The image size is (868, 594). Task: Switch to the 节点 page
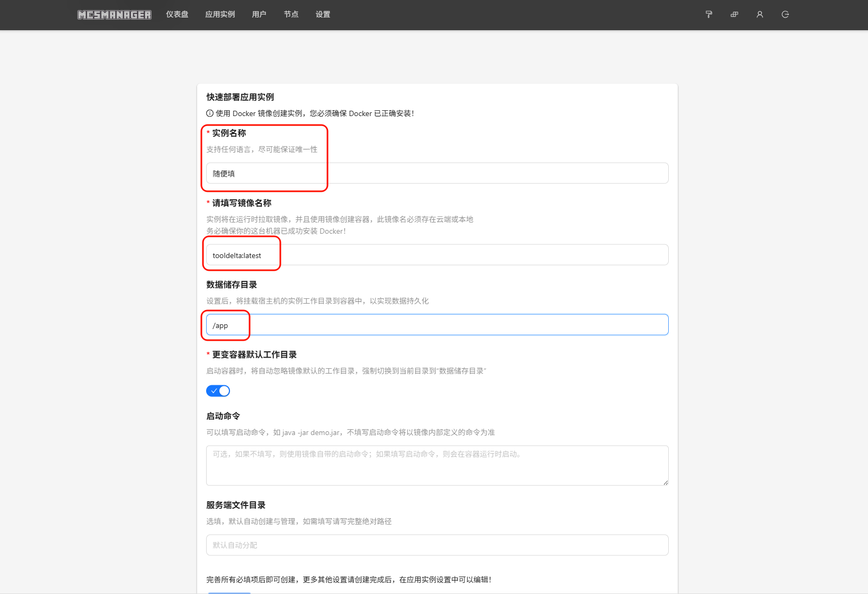click(291, 15)
